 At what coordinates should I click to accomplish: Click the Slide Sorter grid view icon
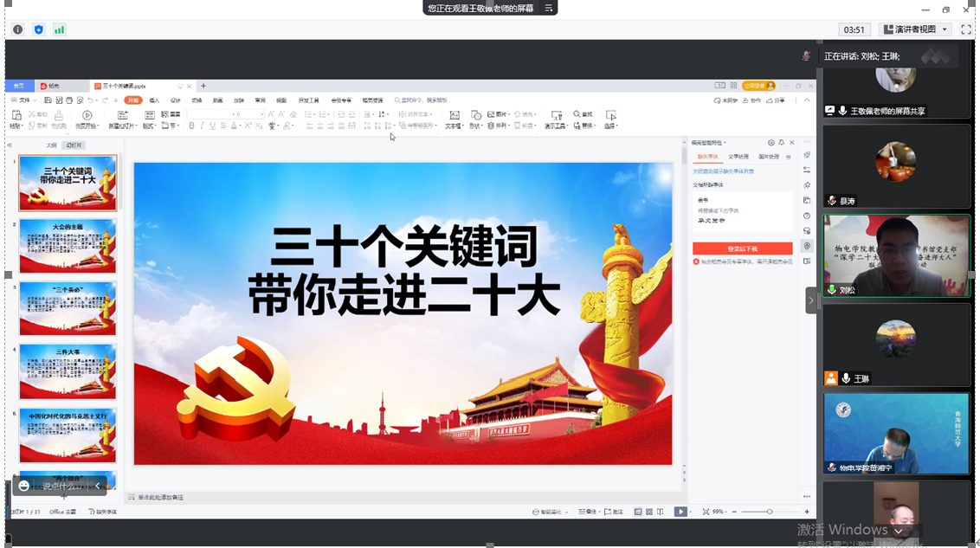648,512
